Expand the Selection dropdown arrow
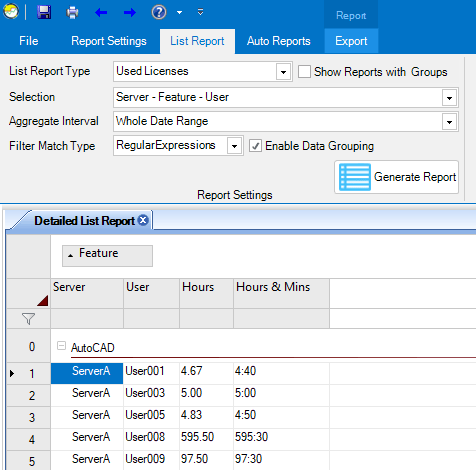 click(x=449, y=98)
